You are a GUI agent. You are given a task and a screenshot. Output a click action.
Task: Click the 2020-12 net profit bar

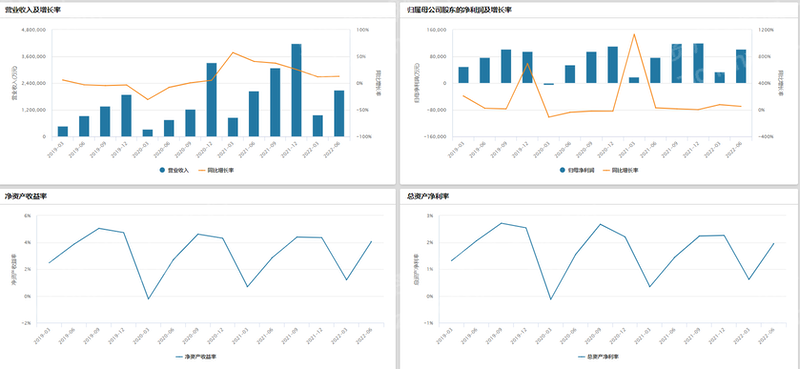coord(612,65)
